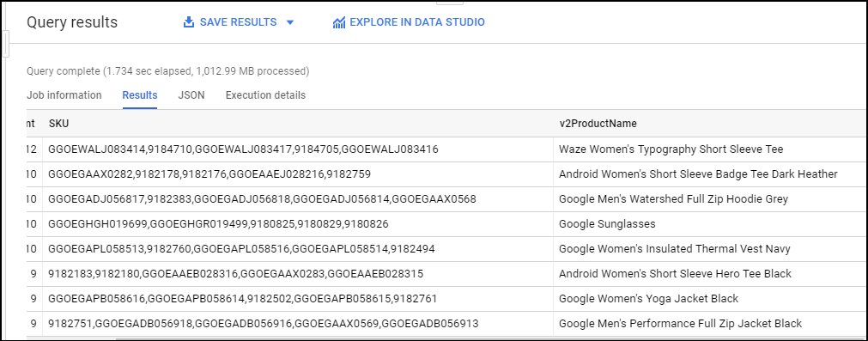The width and height of the screenshot is (868, 341).
Task: Select the Waze Women's Typography Short Sleeve Tee cell
Action: 710,149
